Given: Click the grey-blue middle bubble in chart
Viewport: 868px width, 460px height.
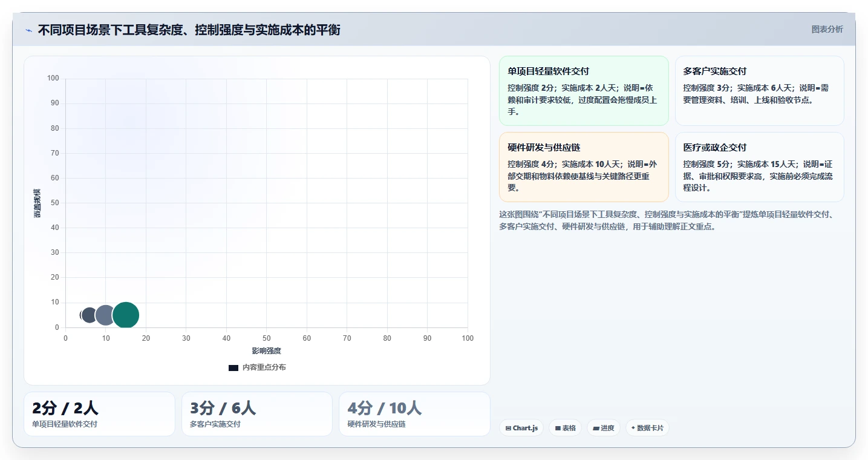Looking at the screenshot, I should click(105, 315).
